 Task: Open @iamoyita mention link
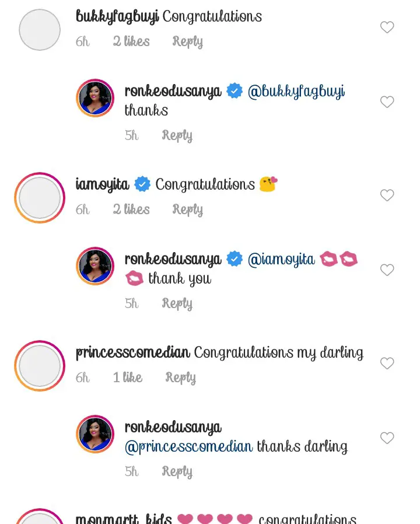tap(281, 260)
